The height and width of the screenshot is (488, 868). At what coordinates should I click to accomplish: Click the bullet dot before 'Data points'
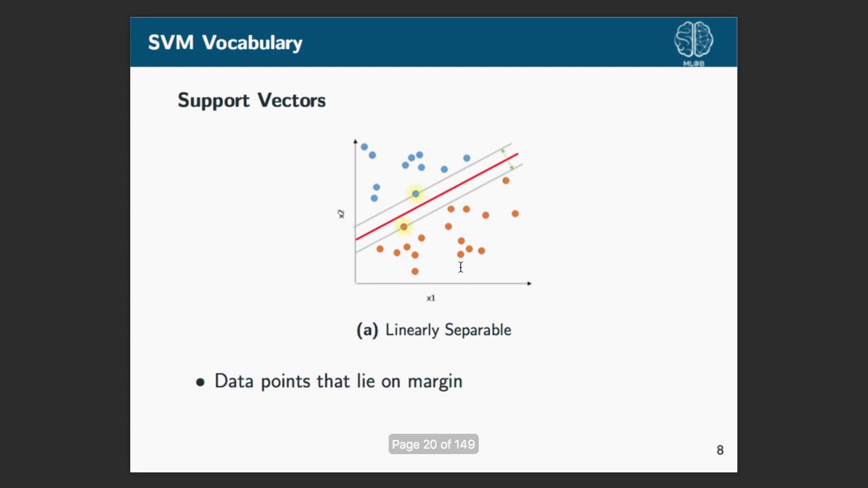[200, 383]
